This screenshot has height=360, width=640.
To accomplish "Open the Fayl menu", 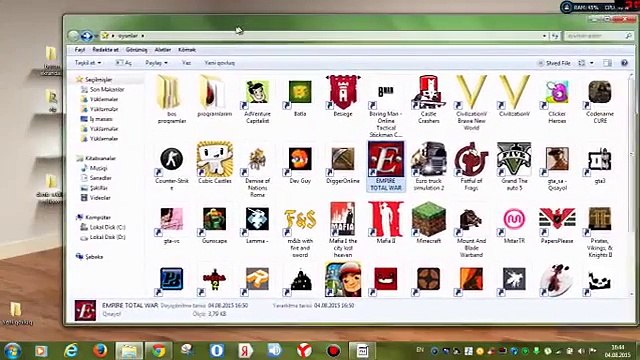I will (80, 50).
